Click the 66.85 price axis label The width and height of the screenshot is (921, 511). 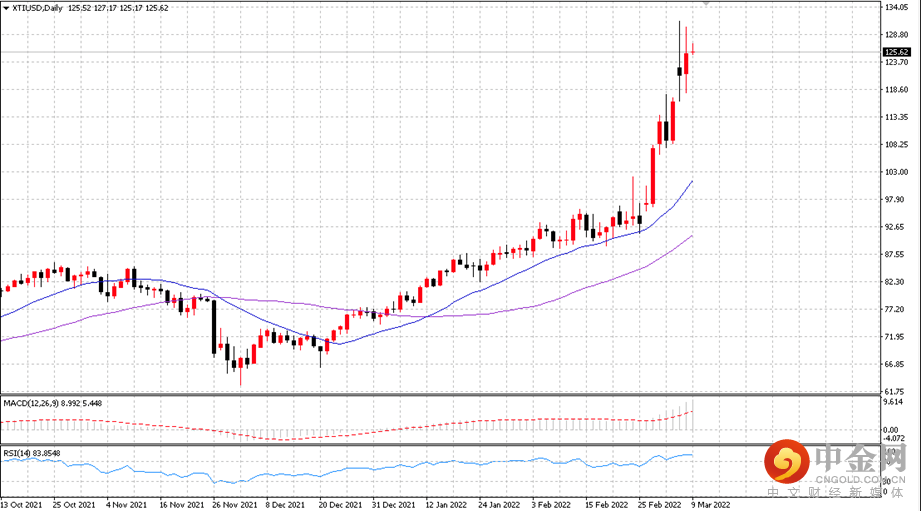pos(895,364)
